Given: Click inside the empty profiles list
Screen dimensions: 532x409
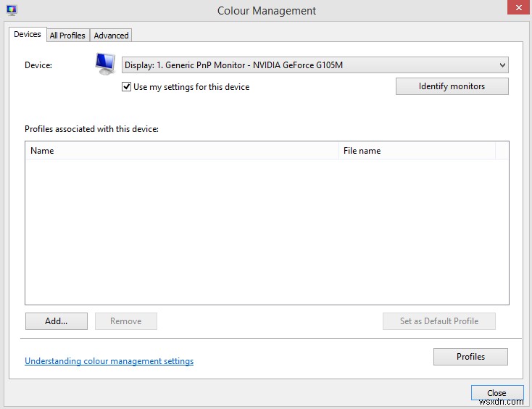Looking at the screenshot, I should (267, 232).
